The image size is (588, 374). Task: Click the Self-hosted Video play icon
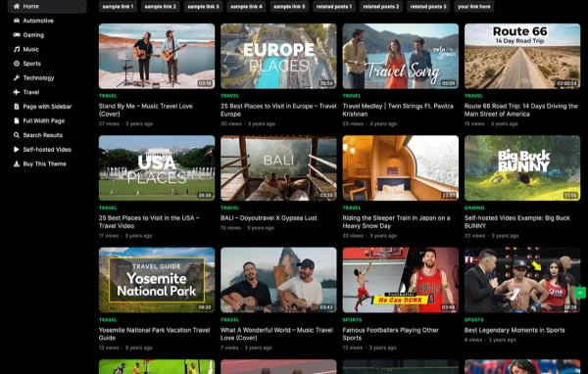click(x=17, y=149)
